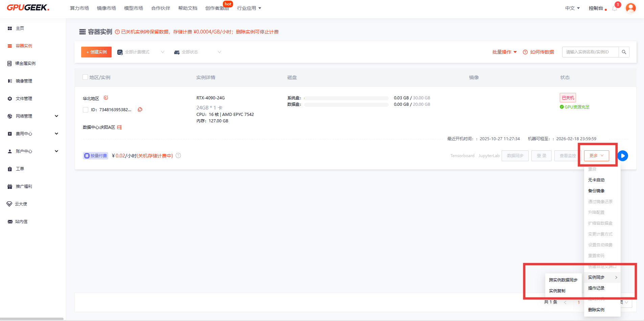Click the copy instance ID icon
Image resolution: width=644 pixels, height=321 pixels.
tap(140, 109)
